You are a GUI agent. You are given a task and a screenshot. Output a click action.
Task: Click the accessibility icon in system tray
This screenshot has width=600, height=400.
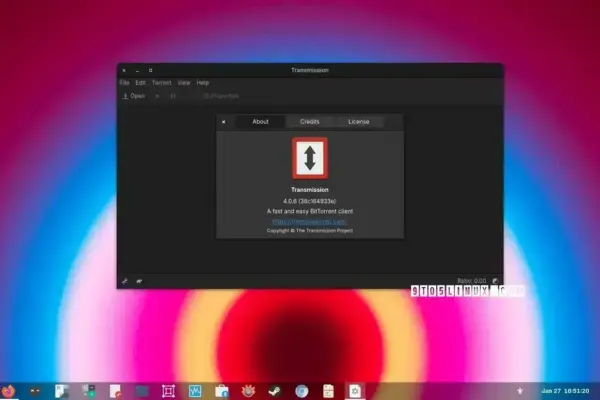click(520, 391)
